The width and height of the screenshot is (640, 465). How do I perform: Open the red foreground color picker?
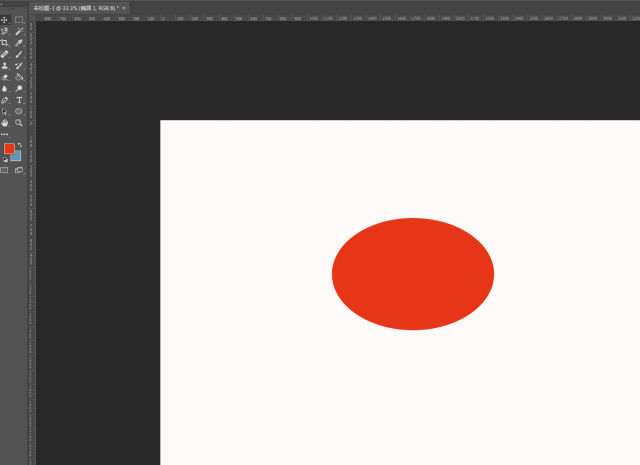[9, 148]
